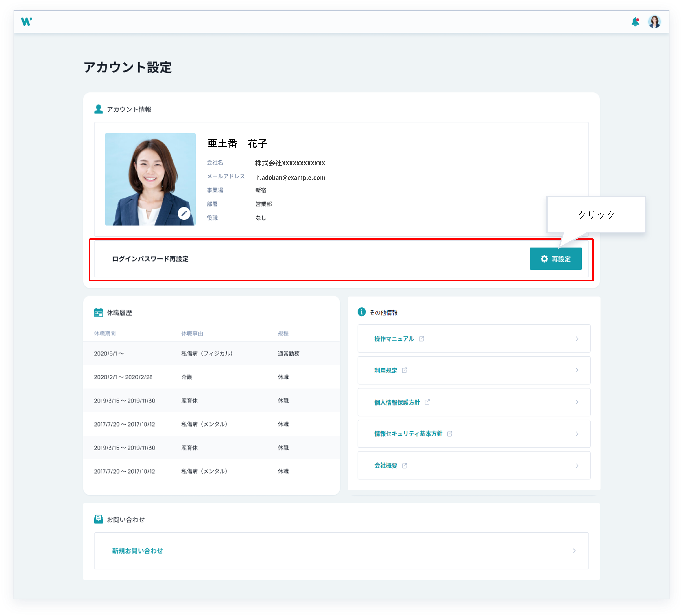This screenshot has width=683, height=616.
Task: Click the 営業部 department value
Action: click(264, 204)
